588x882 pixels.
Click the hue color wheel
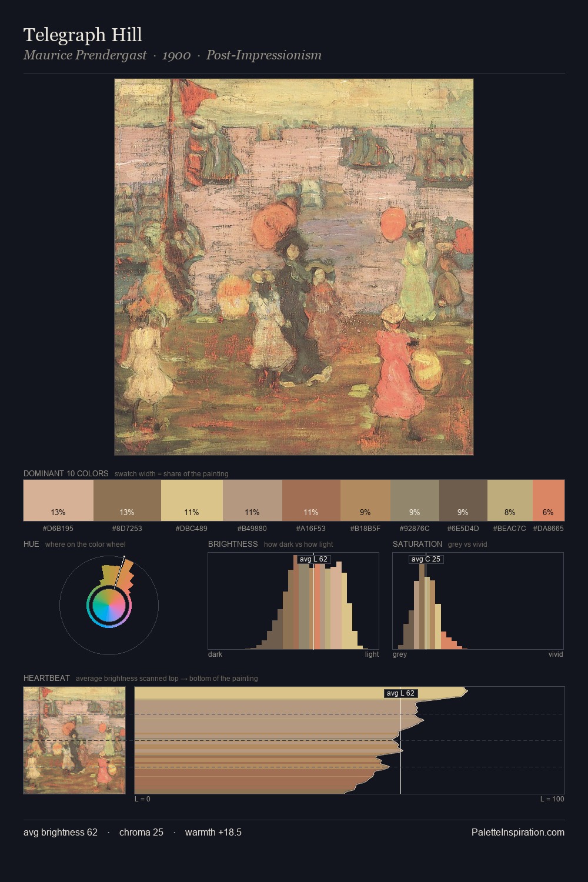[x=109, y=605]
